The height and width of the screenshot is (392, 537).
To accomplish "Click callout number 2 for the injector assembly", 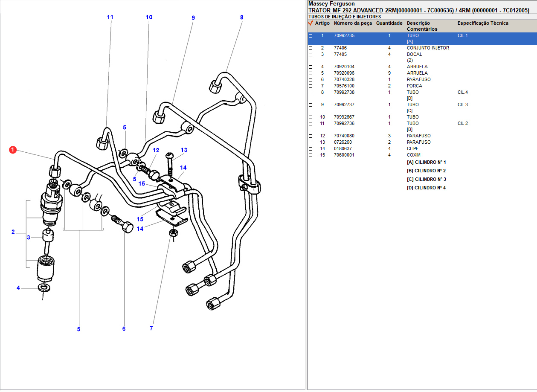I will click(13, 232).
